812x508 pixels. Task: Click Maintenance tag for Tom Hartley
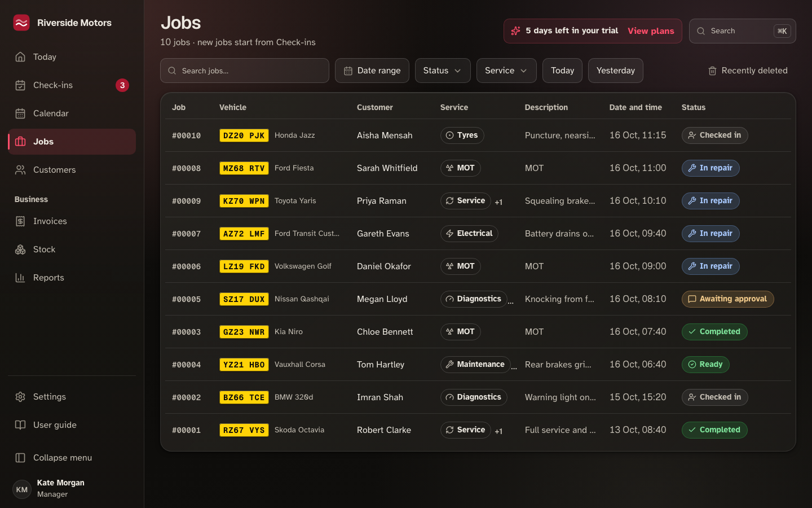475,365
